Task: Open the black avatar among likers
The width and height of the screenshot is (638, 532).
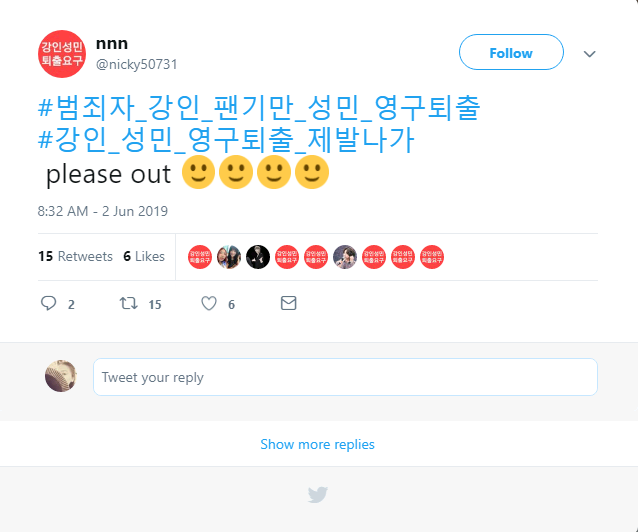Action: point(258,256)
